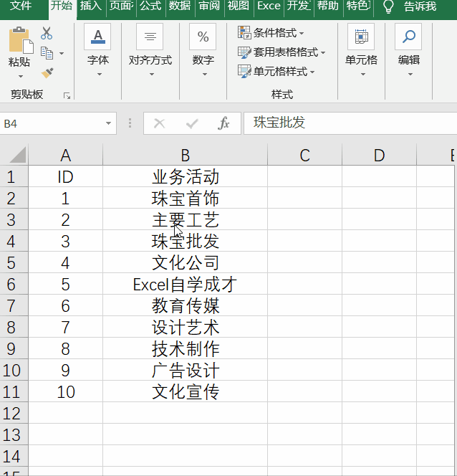Image resolution: width=457 pixels, height=476 pixels.
Task: Switch to the 审阅 review tab
Action: coord(209,6)
